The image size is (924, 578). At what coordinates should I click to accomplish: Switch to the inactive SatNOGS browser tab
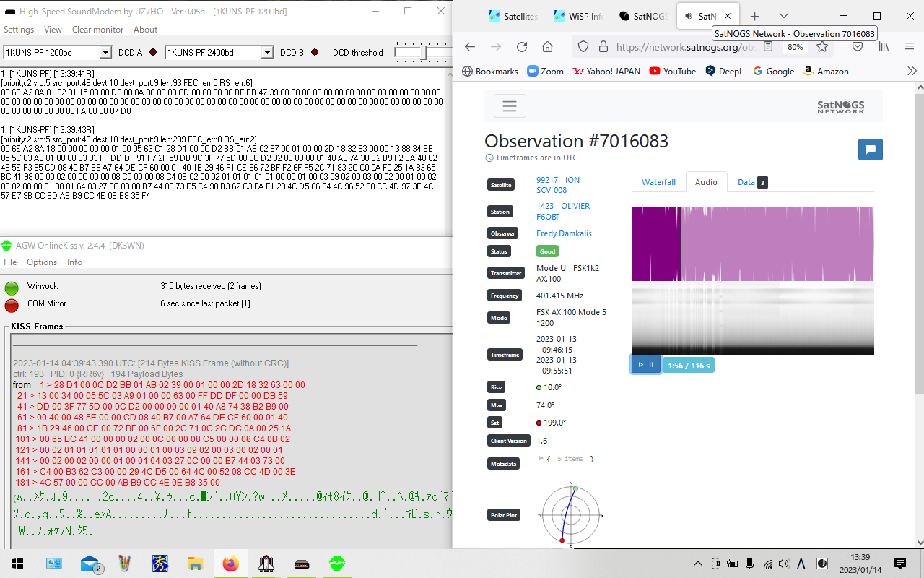[x=642, y=16]
